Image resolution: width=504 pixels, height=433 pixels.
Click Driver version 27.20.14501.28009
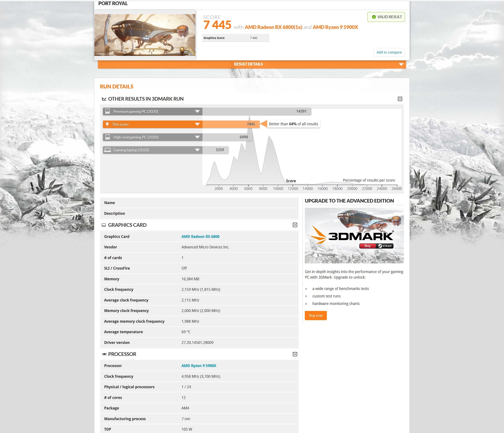(x=197, y=342)
